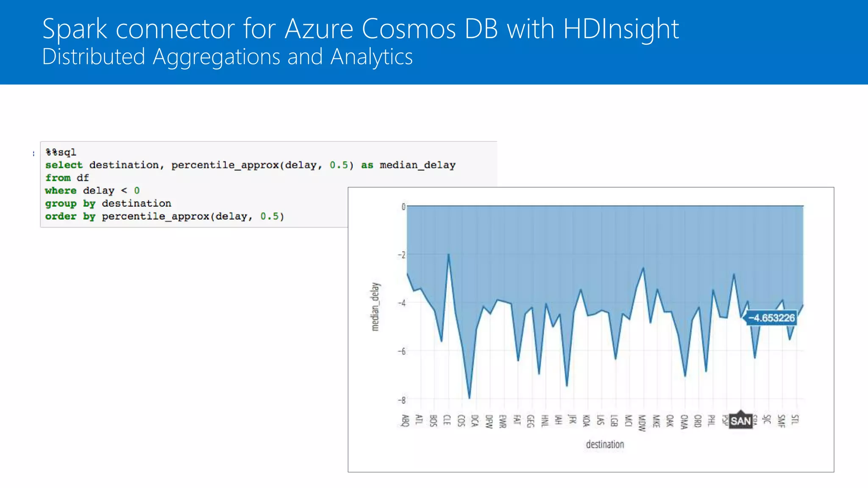Click the -4.653226 value tooltip
Screen dimensions: 868x488
click(x=771, y=318)
